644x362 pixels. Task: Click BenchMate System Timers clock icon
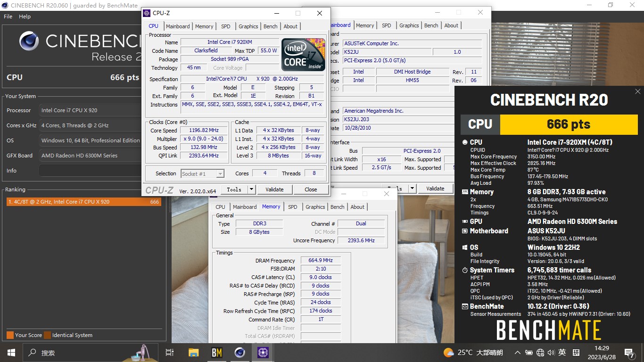[464, 271]
